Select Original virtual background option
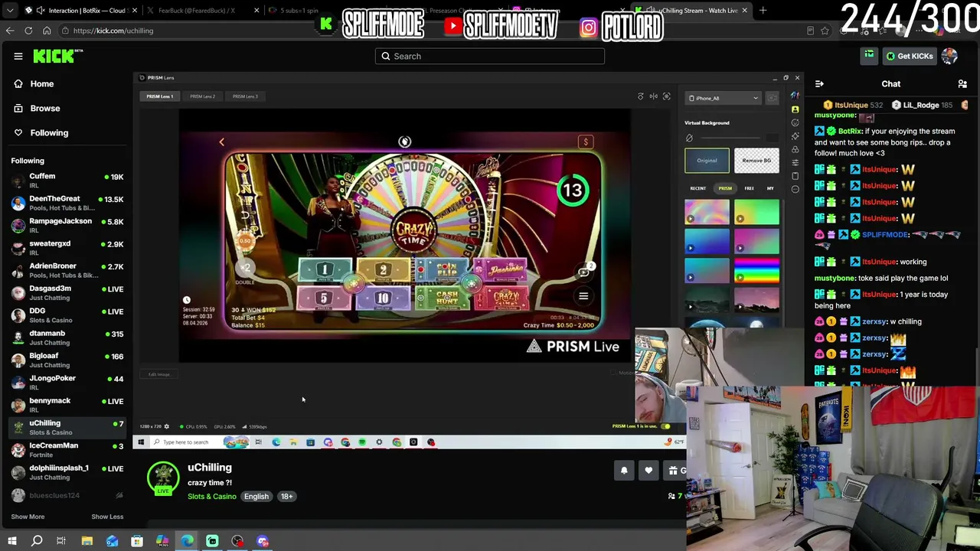 [x=707, y=161]
